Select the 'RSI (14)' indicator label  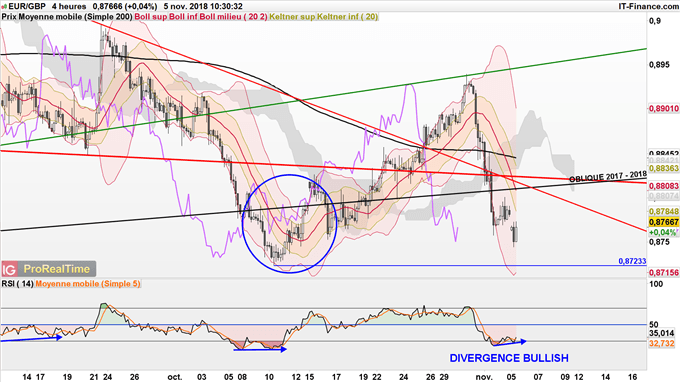point(17,284)
